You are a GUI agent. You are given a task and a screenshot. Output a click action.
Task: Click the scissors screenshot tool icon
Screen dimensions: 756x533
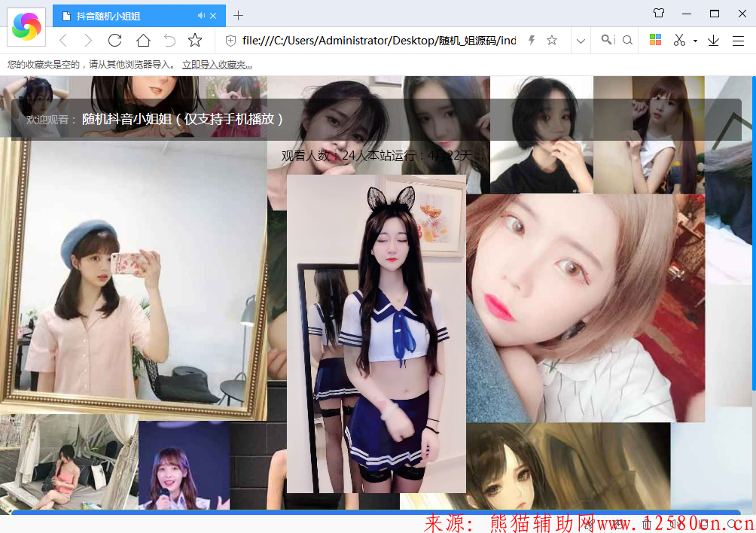tap(679, 41)
